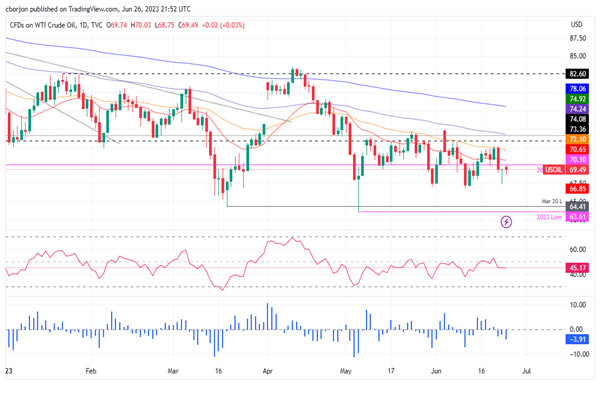Click the -10.00 histogram axis value
This screenshot has height=400, width=600.
click(577, 354)
